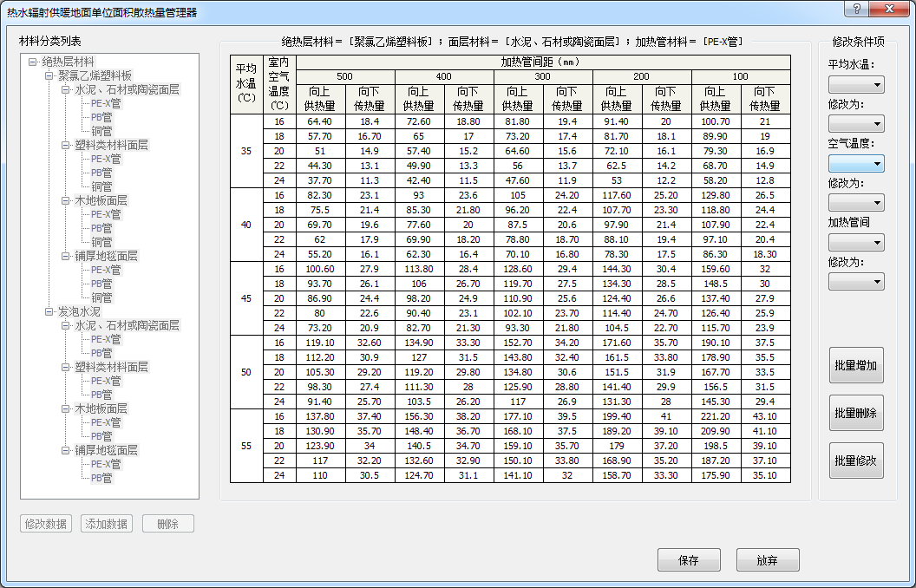Click the 保存 button

pyautogui.click(x=689, y=560)
